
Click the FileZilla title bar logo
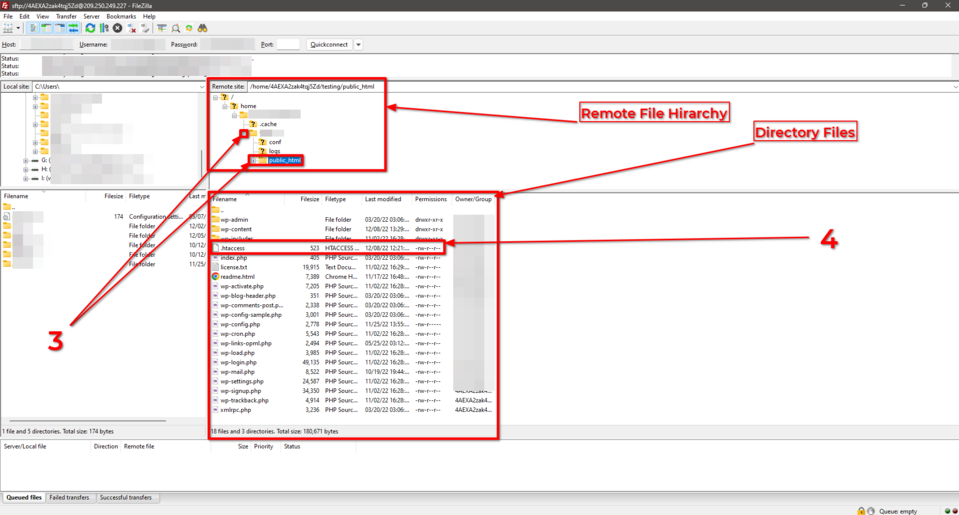click(5, 6)
